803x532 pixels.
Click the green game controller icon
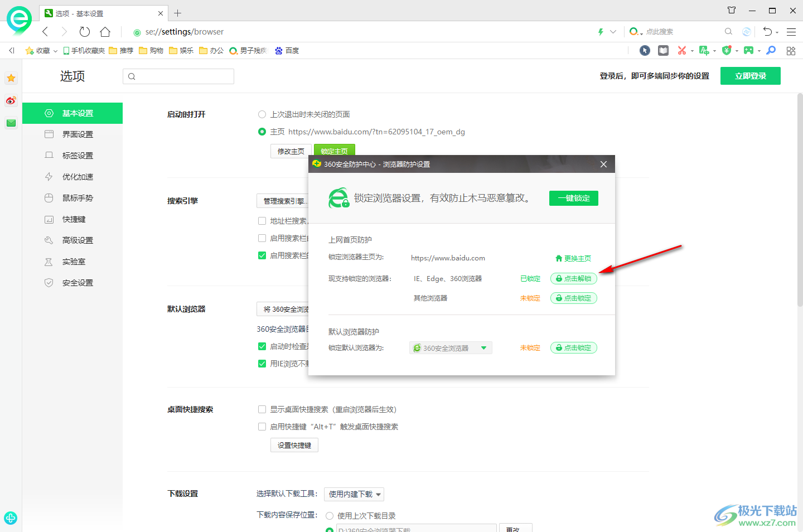pos(748,51)
